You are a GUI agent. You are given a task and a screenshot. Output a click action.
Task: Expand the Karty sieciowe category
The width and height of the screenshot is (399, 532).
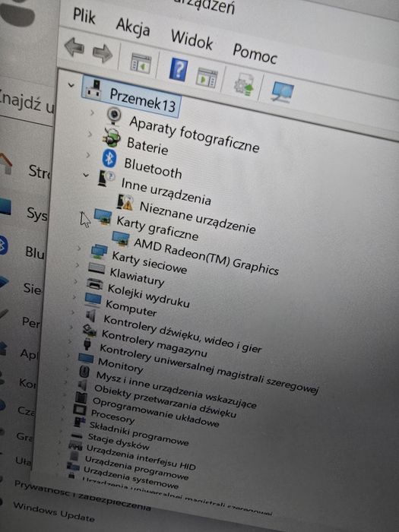[79, 249]
